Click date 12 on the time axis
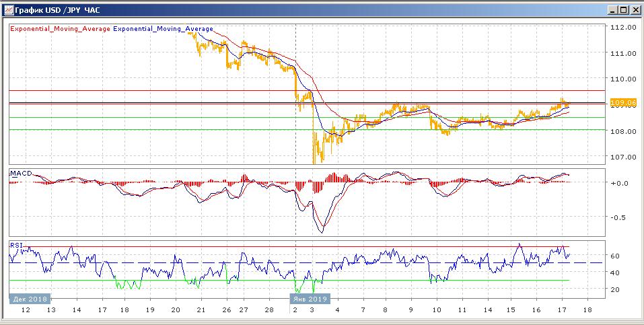644x325 pixels. (26, 310)
